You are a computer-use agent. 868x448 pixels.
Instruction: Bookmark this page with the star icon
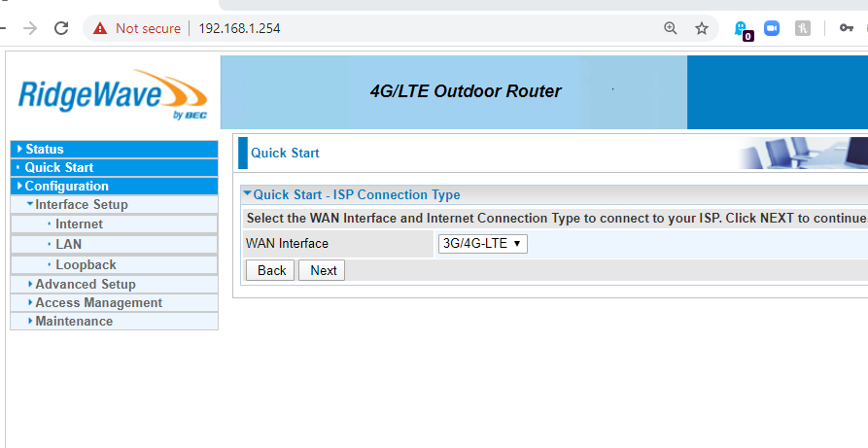coord(702,28)
